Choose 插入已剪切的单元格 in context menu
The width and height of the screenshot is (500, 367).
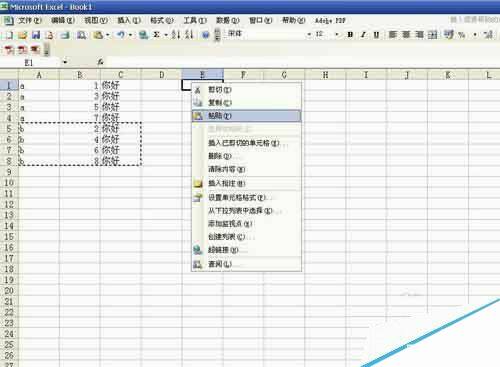point(247,143)
